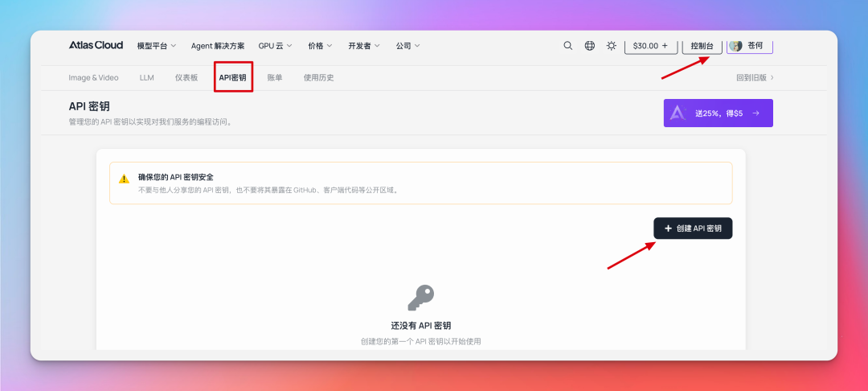Select the 使用历史 tab
The width and height of the screenshot is (868, 391).
pyautogui.click(x=318, y=78)
